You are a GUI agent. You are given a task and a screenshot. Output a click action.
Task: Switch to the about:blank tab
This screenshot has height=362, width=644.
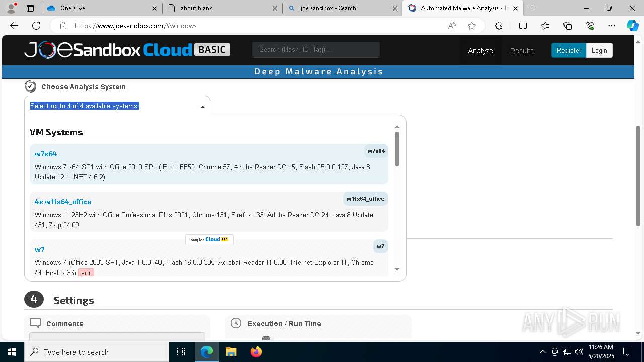click(221, 8)
